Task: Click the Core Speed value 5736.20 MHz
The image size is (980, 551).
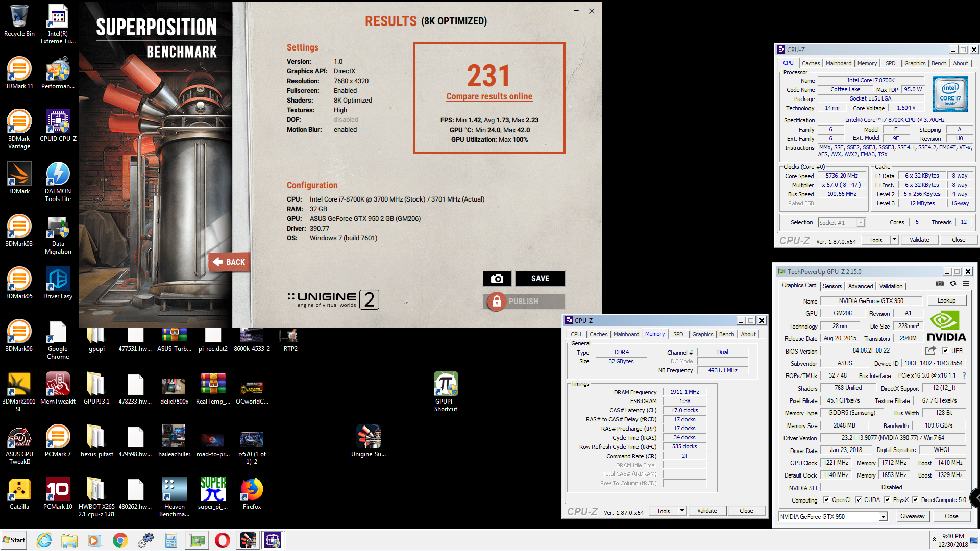Action: (x=842, y=176)
